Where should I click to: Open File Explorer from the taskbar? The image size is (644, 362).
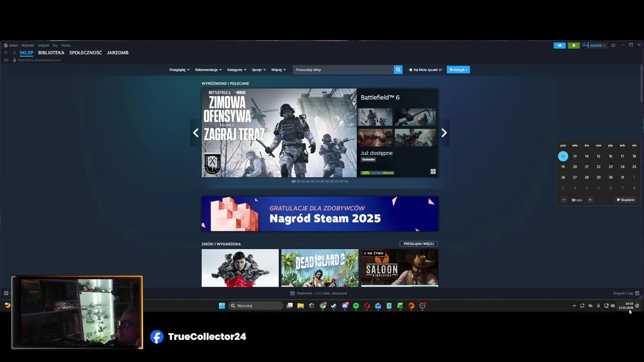[300, 306]
